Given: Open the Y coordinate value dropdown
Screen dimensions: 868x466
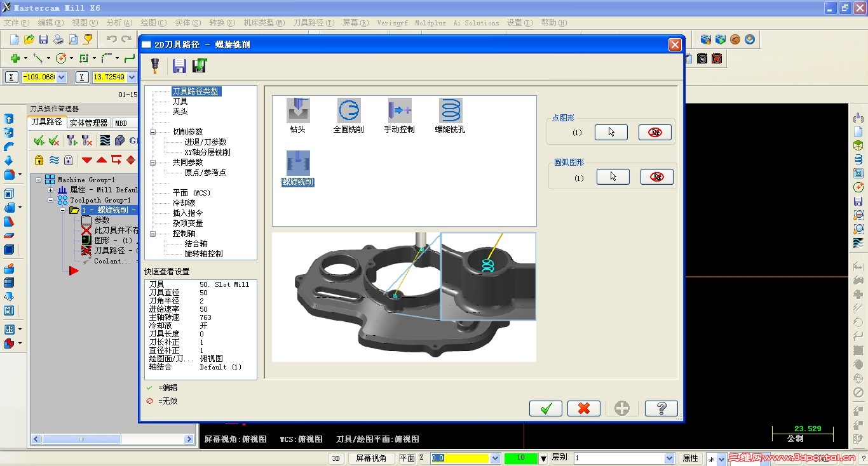Looking at the screenshot, I should [x=132, y=77].
